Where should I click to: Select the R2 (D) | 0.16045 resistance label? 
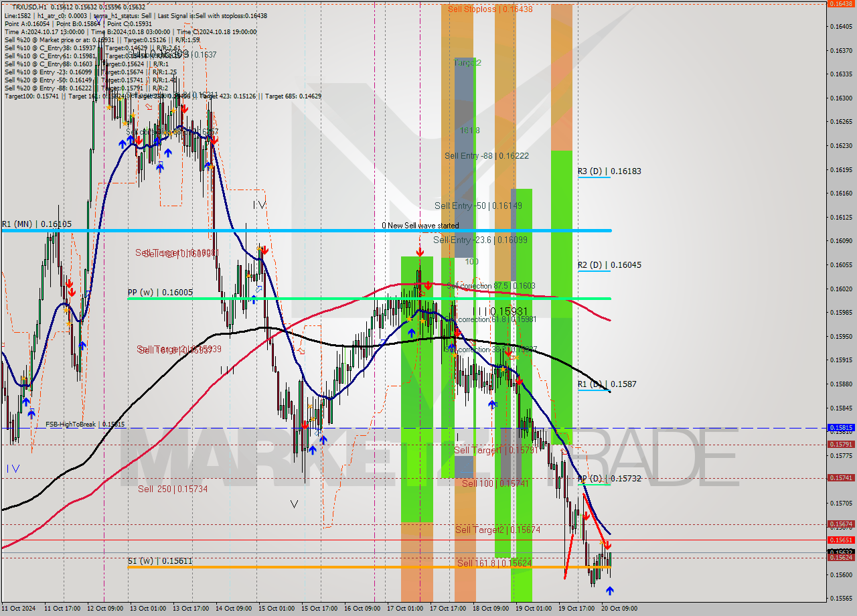coord(609,265)
